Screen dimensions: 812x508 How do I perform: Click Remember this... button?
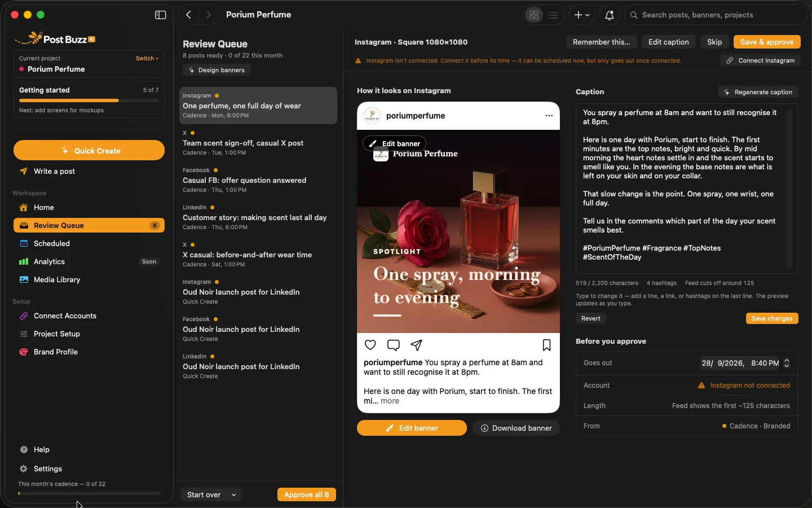(x=602, y=42)
